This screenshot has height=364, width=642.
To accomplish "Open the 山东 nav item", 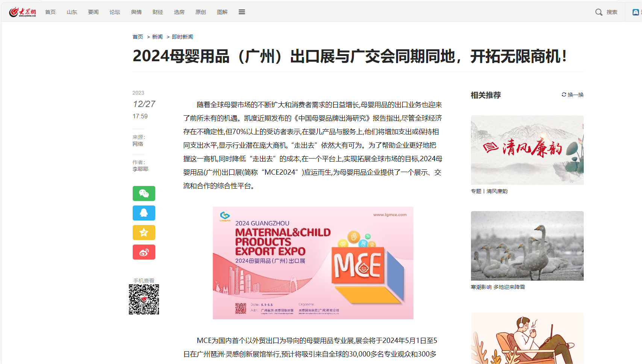I will point(72,12).
